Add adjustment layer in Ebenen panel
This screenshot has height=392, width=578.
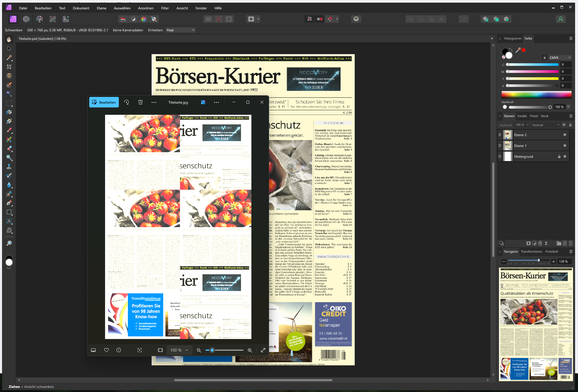(534, 243)
